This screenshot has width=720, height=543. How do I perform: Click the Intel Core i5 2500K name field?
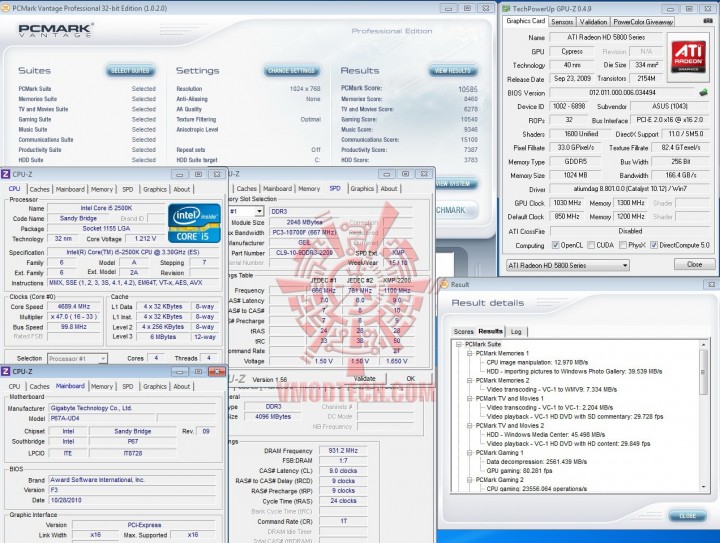coord(106,208)
